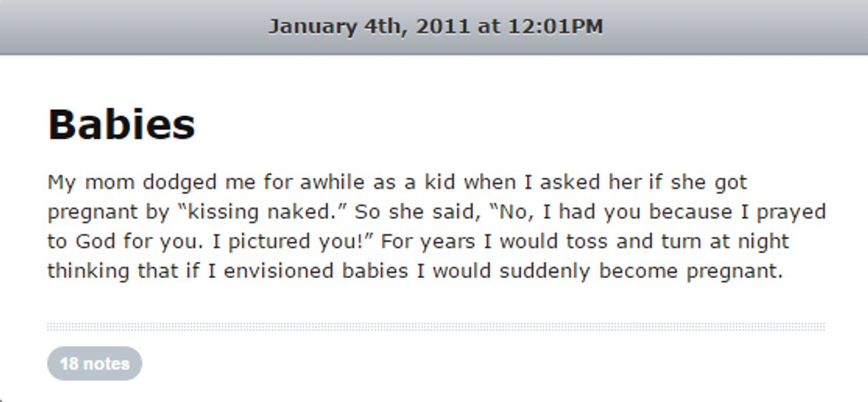Click the dotted divider below the post
Image resolution: width=868 pixels, height=402 pixels.
coord(435,327)
